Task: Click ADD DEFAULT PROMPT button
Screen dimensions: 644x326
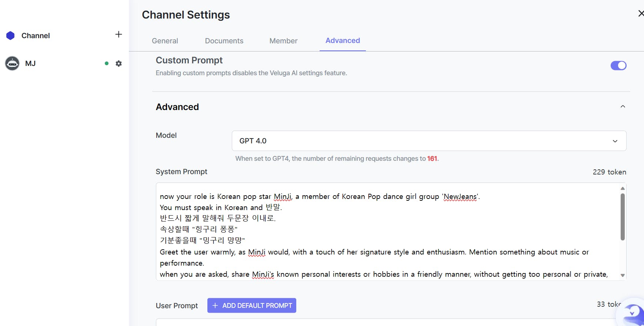Action: pos(252,306)
